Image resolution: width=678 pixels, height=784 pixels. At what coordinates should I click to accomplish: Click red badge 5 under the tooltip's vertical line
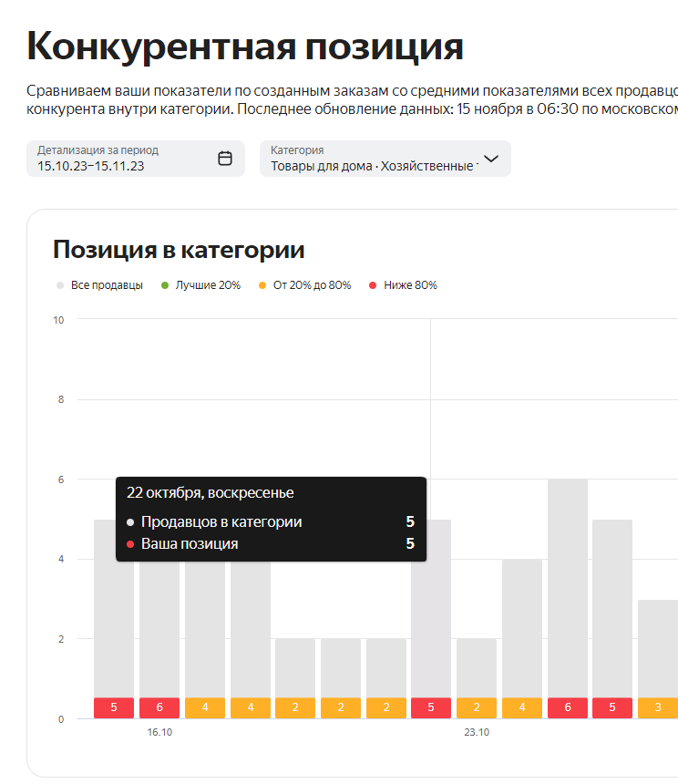click(x=431, y=707)
